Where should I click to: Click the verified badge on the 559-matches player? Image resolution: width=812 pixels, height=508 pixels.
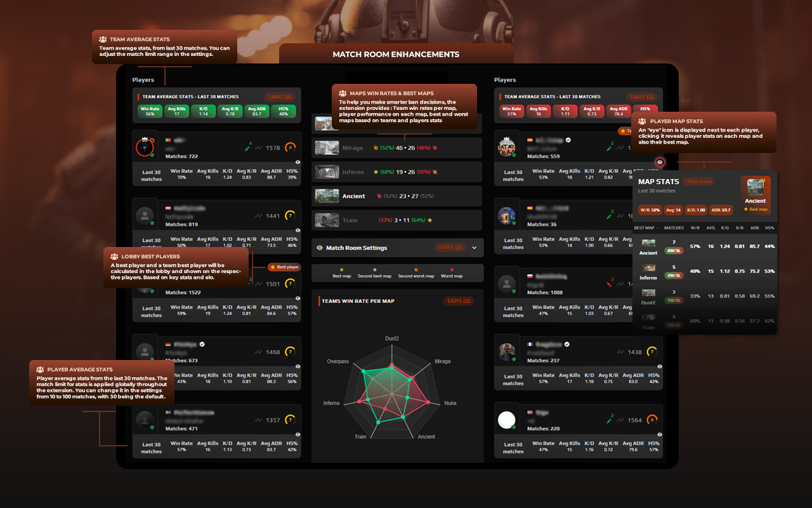[568, 140]
